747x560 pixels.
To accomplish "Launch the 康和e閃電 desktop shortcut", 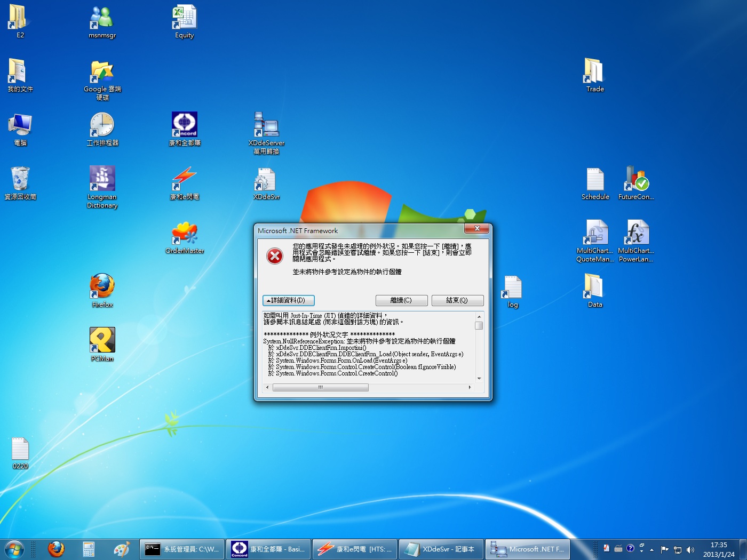I will click(x=185, y=183).
